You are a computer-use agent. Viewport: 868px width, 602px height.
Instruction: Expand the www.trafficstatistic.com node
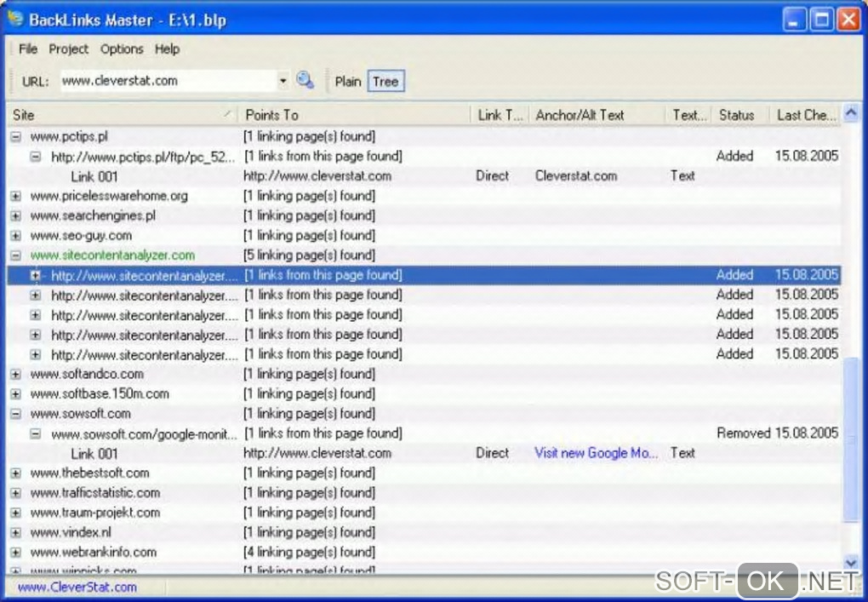[15, 493]
